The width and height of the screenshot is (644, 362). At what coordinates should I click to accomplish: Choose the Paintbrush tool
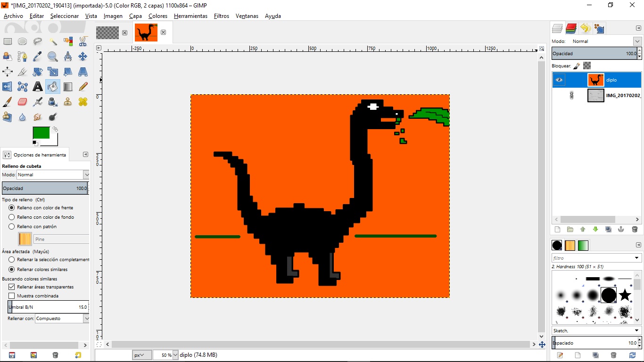[8, 102]
